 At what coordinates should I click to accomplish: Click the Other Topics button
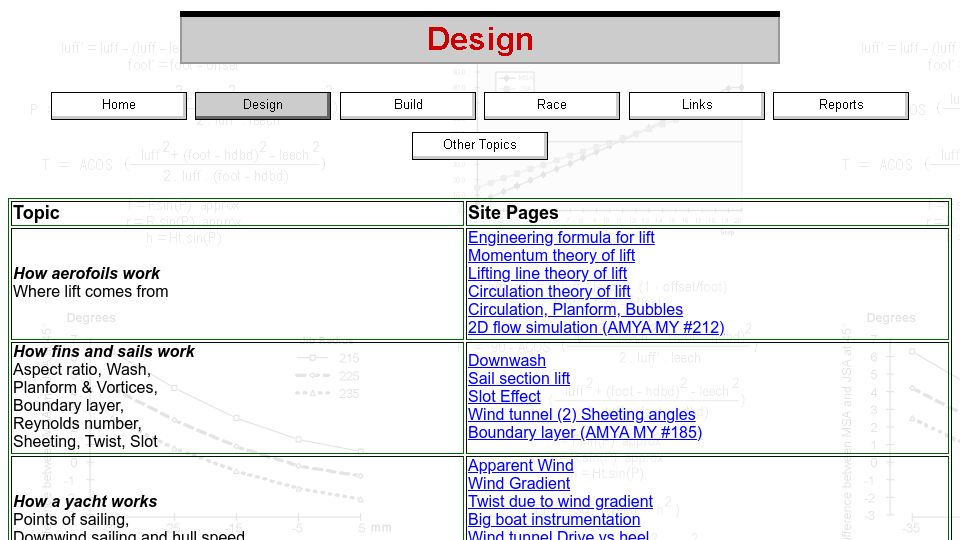click(479, 145)
